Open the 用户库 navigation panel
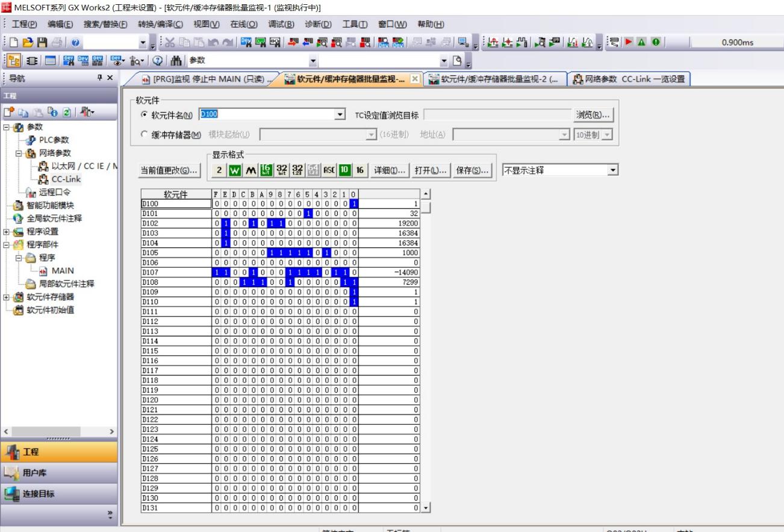 (59, 473)
